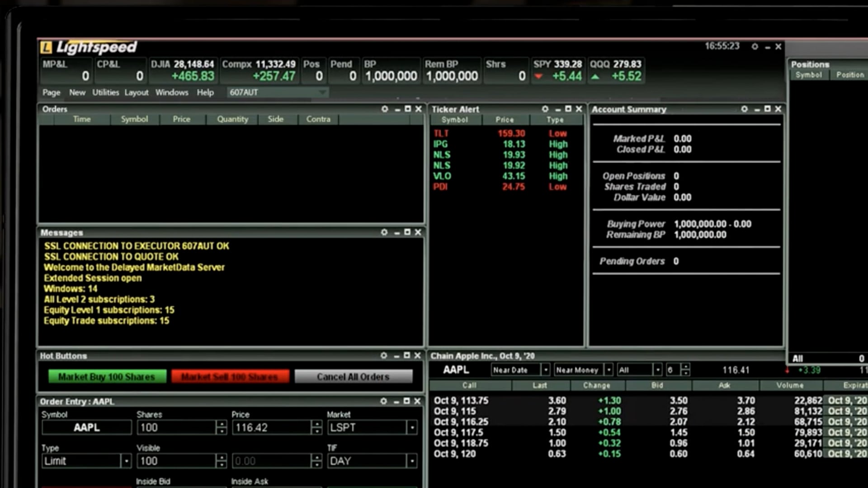Open main Lightspeed window settings gear
This screenshot has height=488, width=868.
(755, 47)
